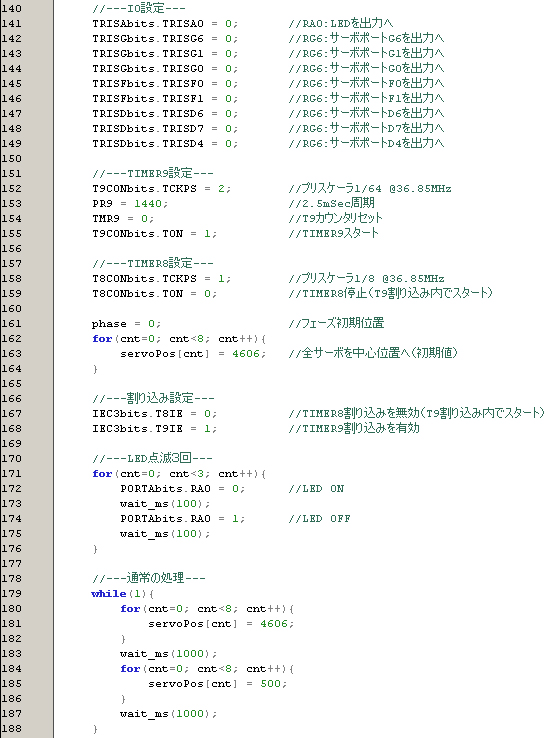Click the servoPos[cnt] = 500 line

(217, 683)
